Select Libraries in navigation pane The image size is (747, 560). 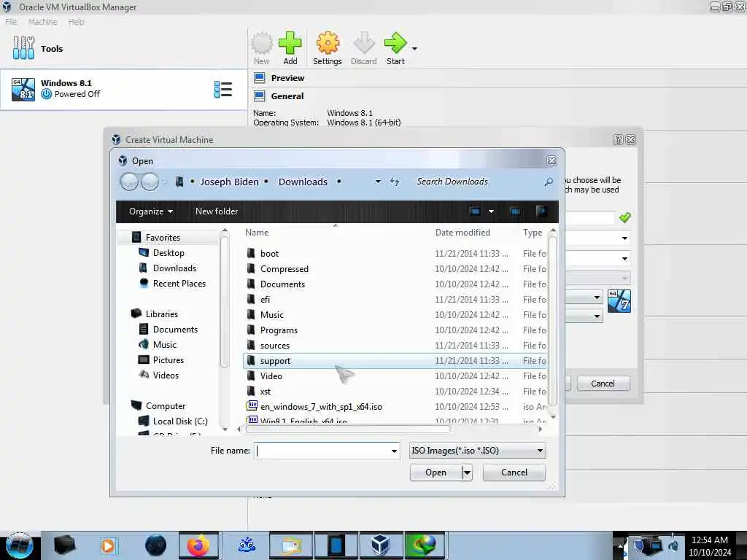tap(161, 314)
